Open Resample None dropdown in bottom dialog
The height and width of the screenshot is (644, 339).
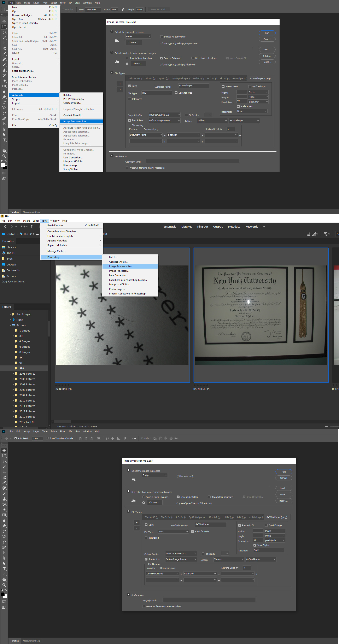tap(269, 550)
